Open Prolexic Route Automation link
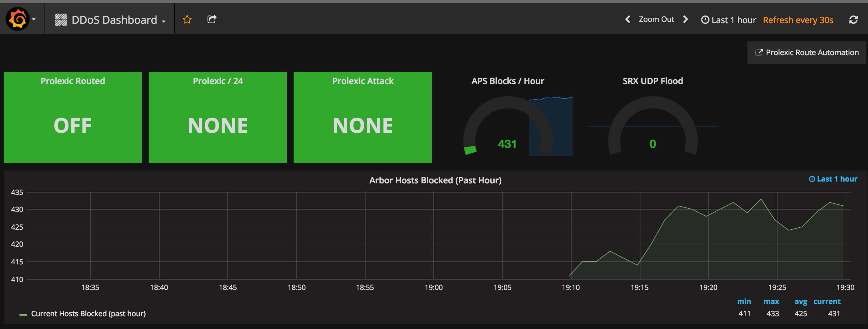 pos(807,53)
